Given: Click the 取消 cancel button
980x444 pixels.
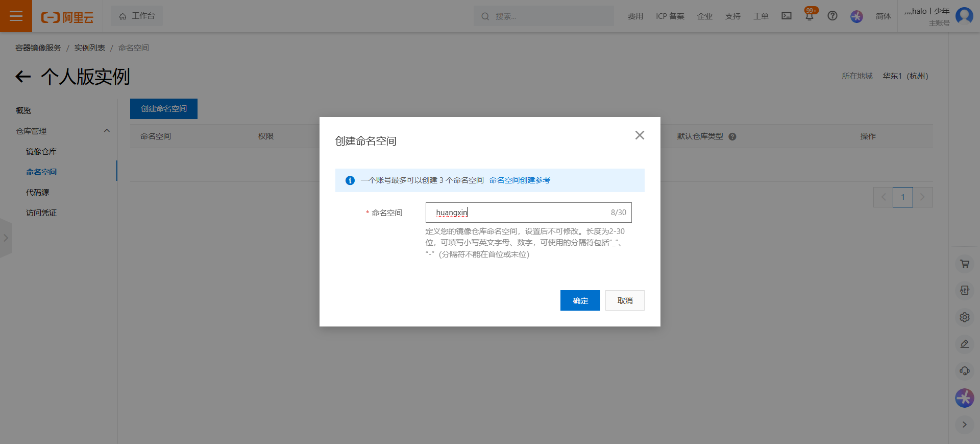Looking at the screenshot, I should point(625,300).
